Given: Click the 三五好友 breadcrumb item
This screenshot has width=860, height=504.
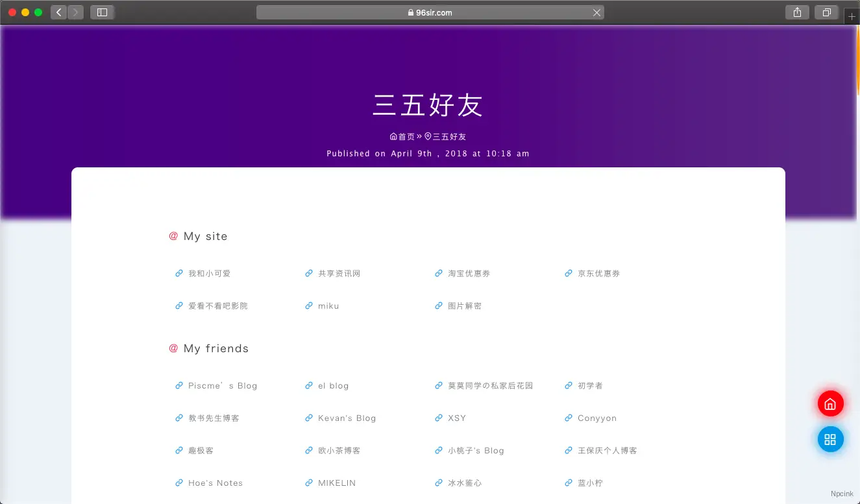Looking at the screenshot, I should 445,137.
